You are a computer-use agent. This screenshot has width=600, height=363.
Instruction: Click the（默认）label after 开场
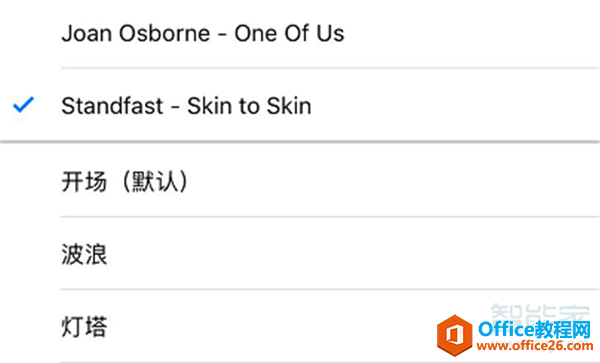click(155, 181)
